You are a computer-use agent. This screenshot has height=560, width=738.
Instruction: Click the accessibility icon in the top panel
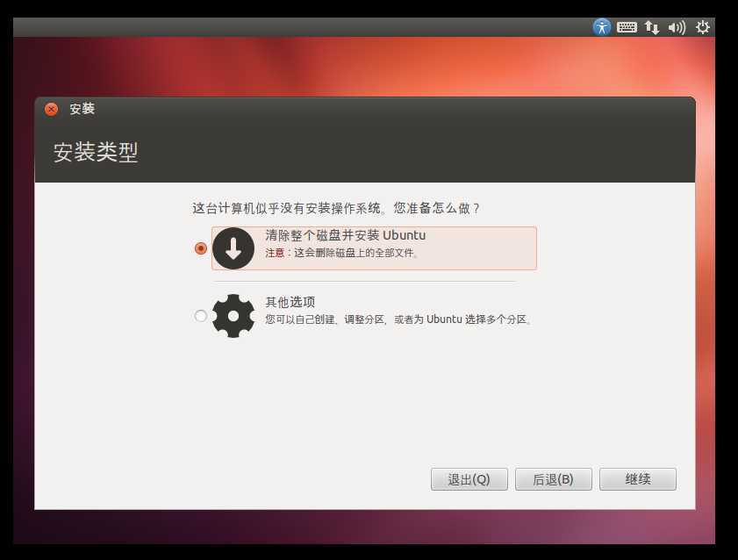pos(602,26)
